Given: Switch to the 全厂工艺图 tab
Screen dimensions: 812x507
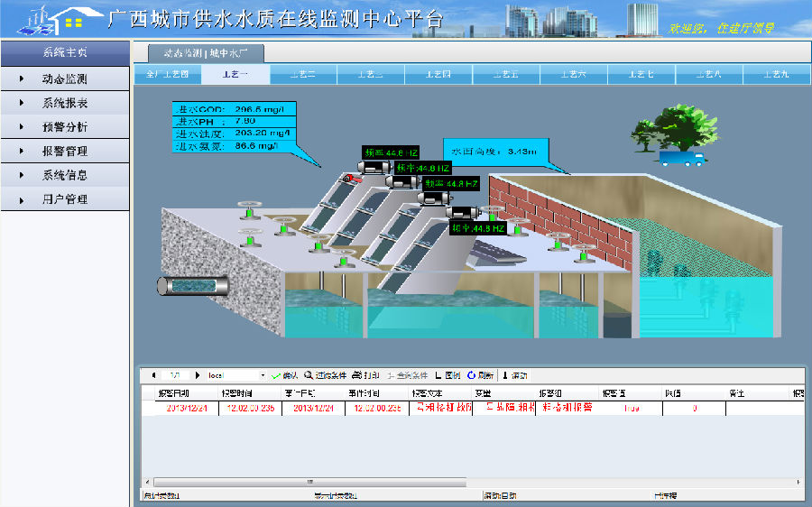Looking at the screenshot, I should 167,74.
